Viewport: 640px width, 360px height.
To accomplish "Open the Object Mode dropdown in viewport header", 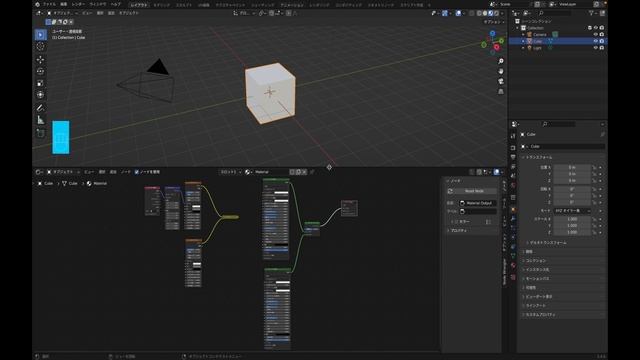I will coord(63,13).
